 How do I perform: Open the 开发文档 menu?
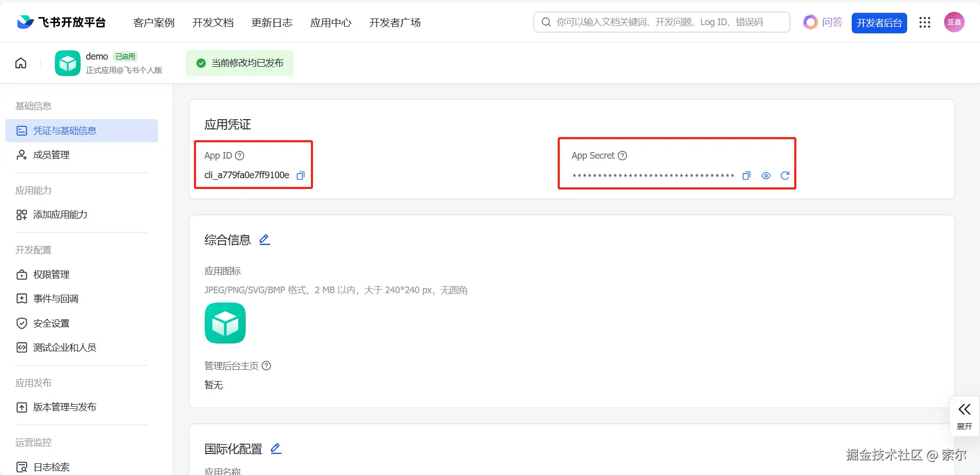[x=213, y=23]
